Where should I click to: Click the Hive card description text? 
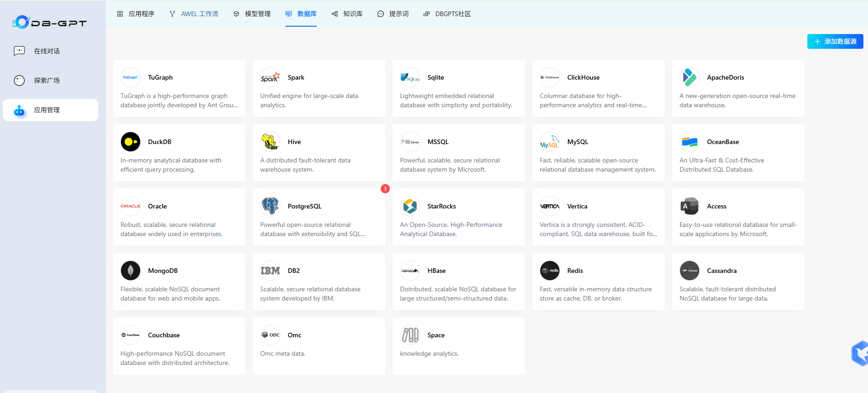pos(305,165)
